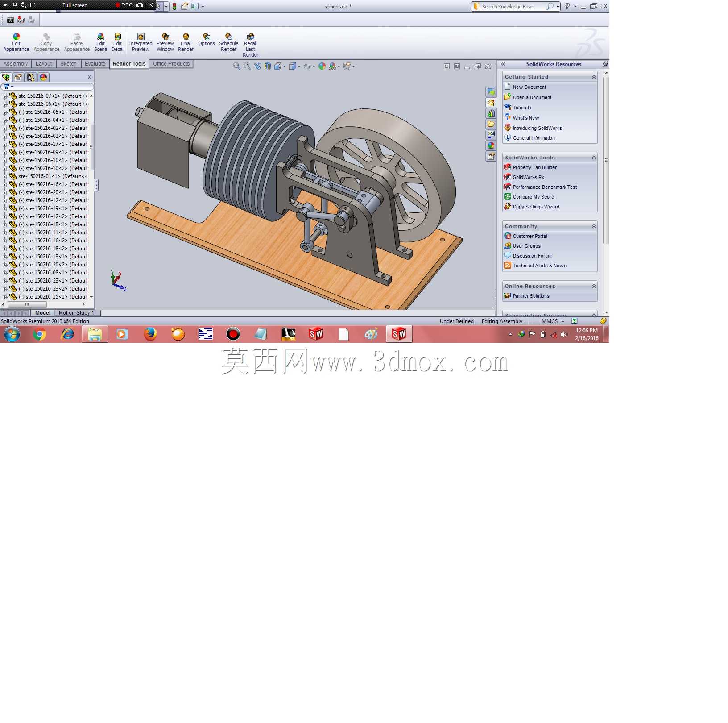Open the Discussion Forum link
Viewport: 728px width, 723px height.
click(x=532, y=256)
